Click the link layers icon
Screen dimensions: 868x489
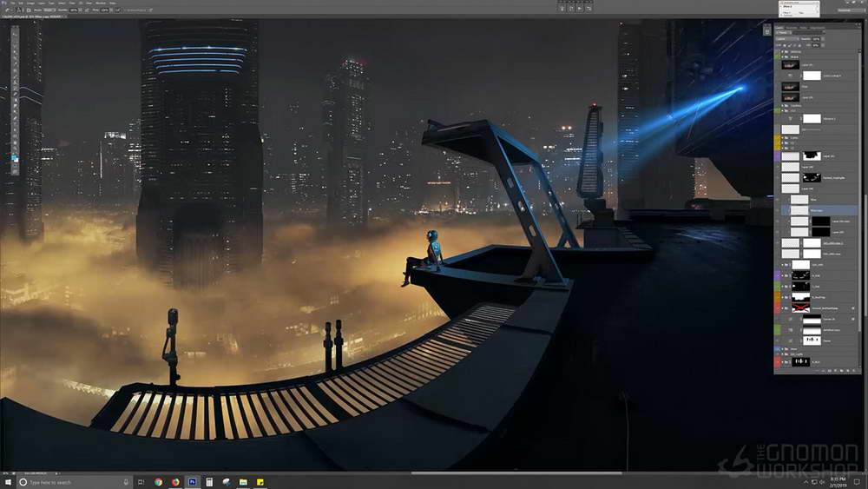pos(817,371)
